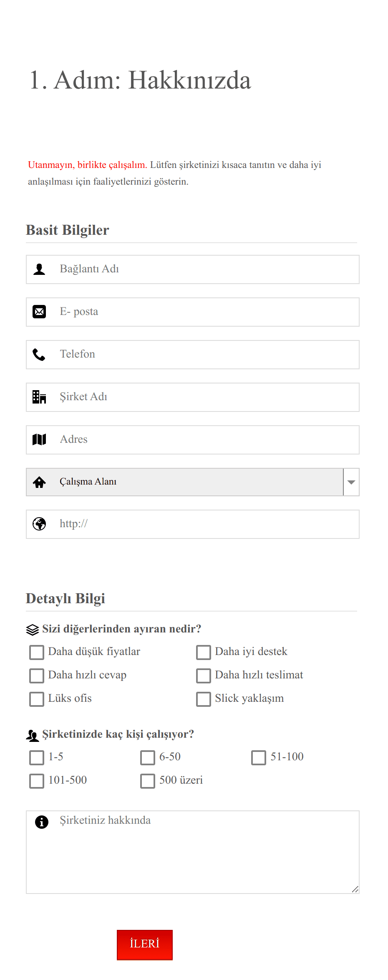
Task: Open the Çalışma Alanı dropdown arrow
Action: pyautogui.click(x=351, y=482)
